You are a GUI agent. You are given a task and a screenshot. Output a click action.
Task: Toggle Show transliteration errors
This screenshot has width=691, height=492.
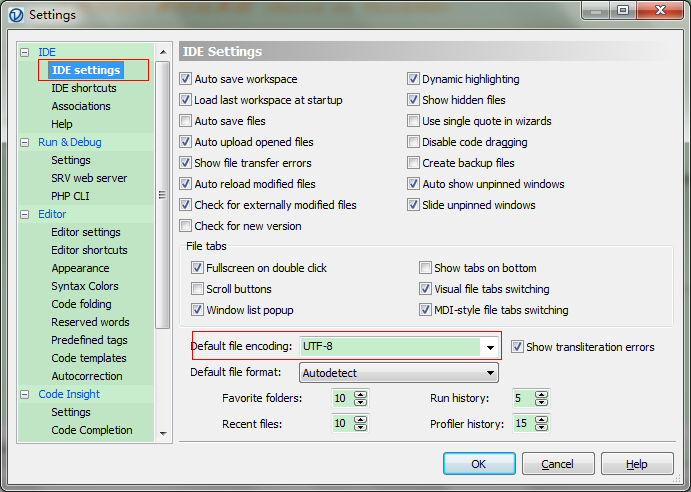(517, 347)
